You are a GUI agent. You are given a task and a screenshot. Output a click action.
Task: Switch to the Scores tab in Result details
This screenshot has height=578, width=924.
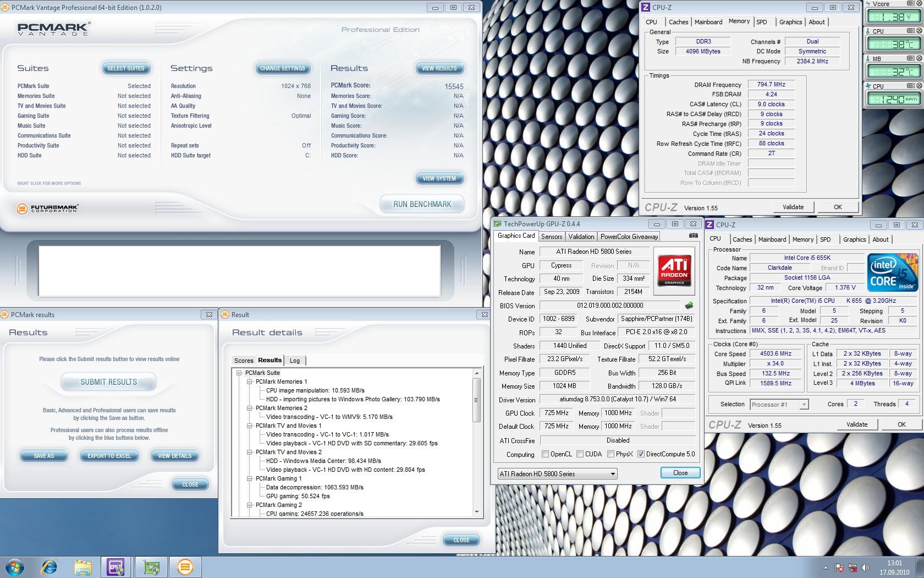tap(244, 361)
